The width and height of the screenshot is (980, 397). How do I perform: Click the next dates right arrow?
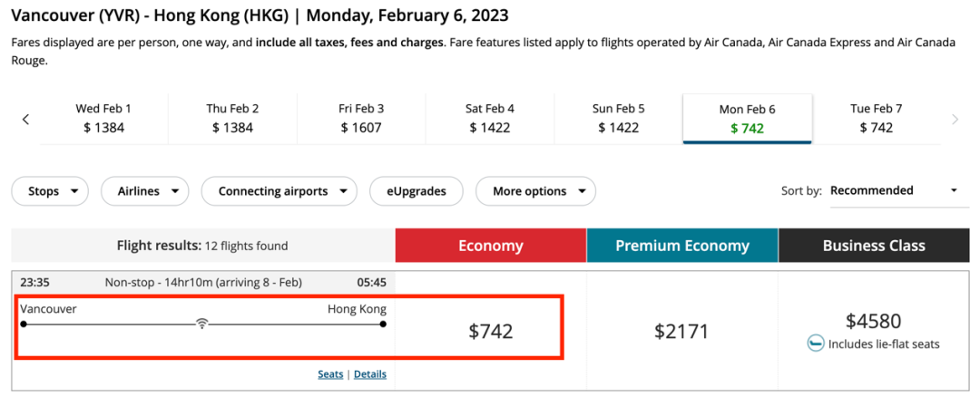click(955, 119)
